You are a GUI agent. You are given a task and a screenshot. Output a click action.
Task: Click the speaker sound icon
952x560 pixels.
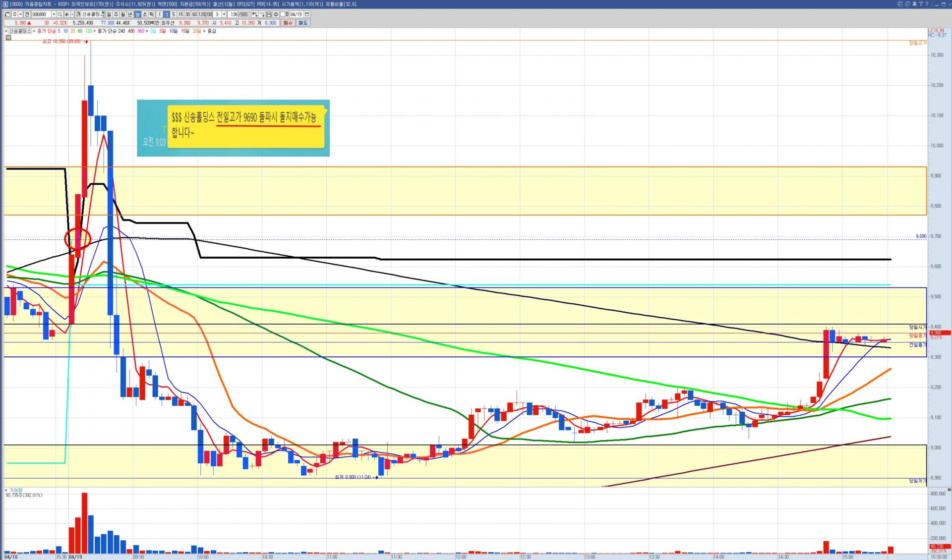click(x=67, y=14)
